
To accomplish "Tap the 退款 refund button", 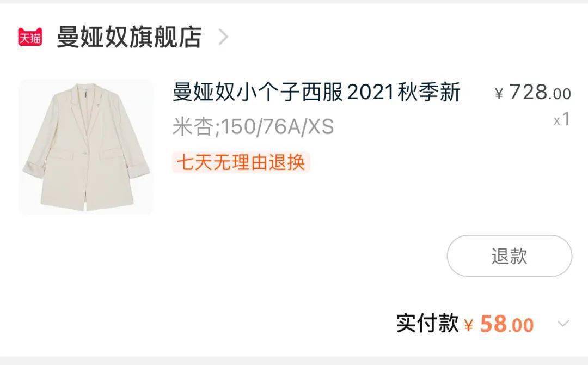I will point(509,256).
